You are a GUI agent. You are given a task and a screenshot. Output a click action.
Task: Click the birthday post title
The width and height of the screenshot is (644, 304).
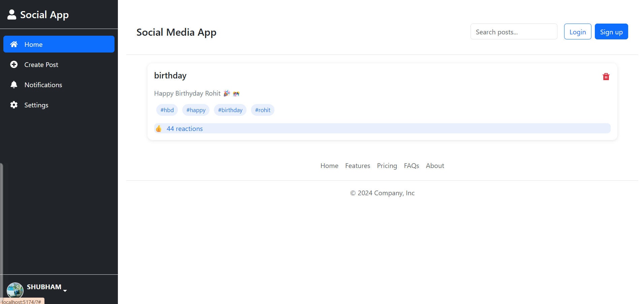pyautogui.click(x=170, y=75)
